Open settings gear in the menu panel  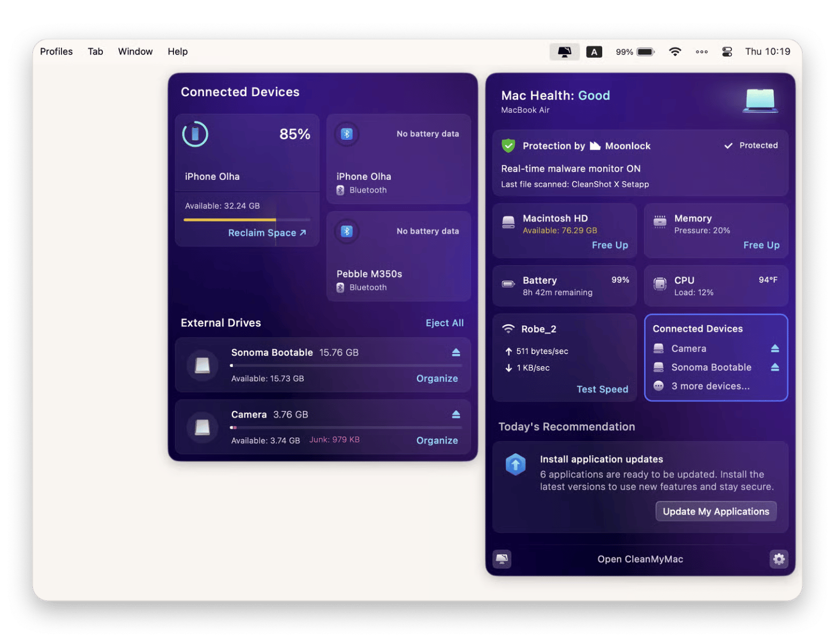[x=779, y=559]
